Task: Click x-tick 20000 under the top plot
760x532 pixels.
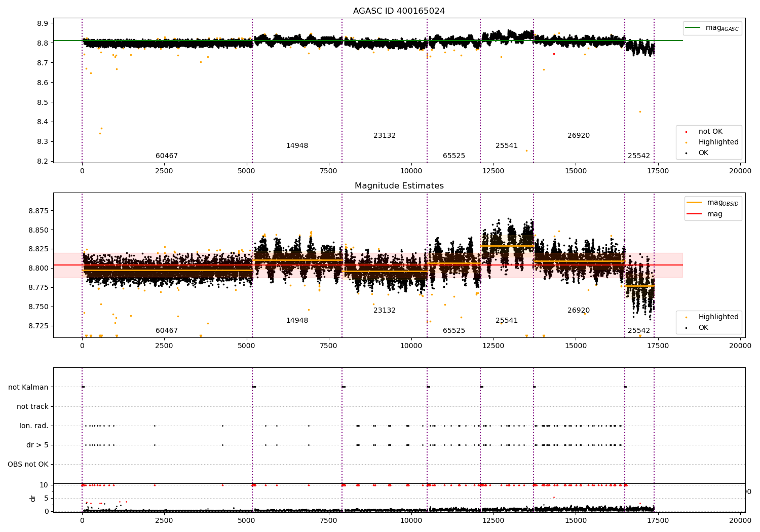Action: point(740,171)
